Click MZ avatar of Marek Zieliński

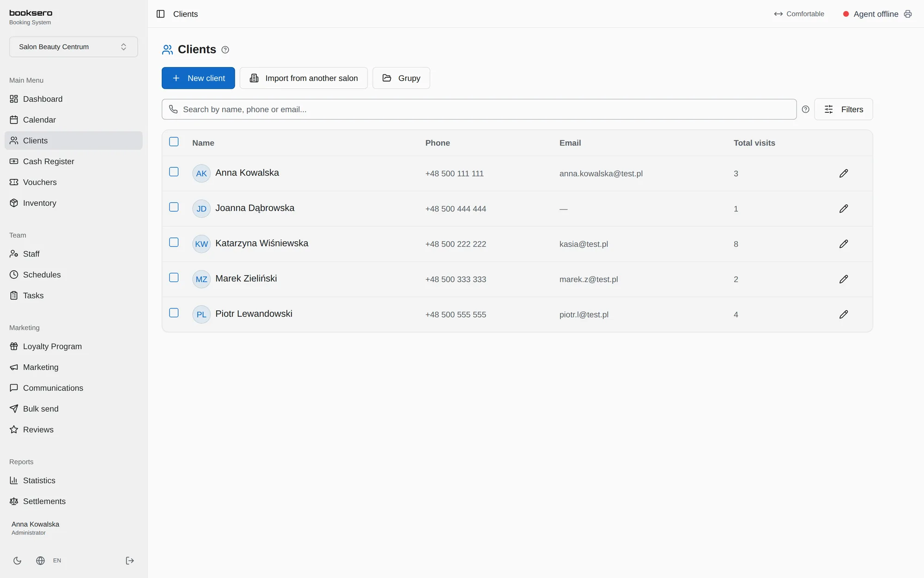201,279
